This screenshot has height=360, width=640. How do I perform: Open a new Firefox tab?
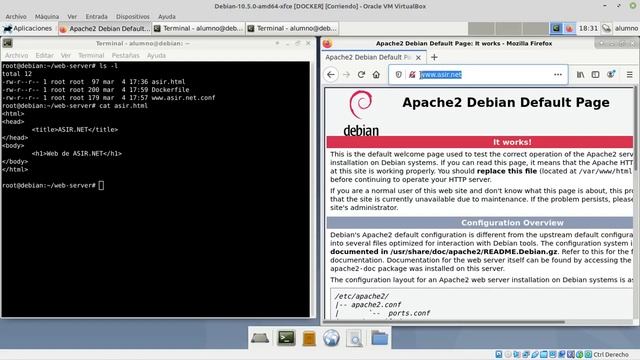434,57
